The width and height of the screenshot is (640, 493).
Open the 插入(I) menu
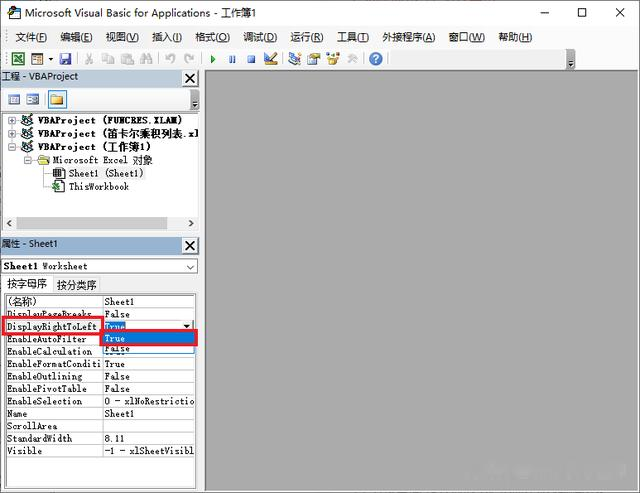167,38
